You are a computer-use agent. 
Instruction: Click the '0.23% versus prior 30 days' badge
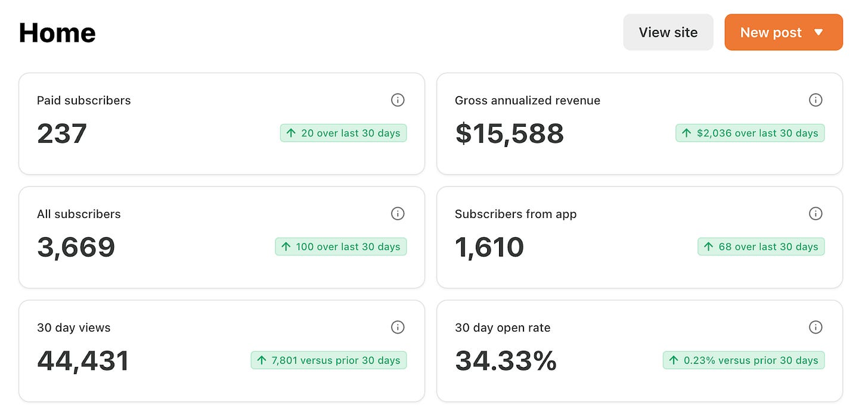click(x=743, y=360)
